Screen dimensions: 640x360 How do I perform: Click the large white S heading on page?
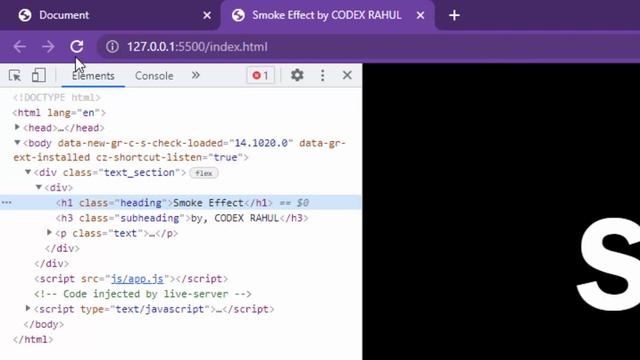tap(608, 265)
